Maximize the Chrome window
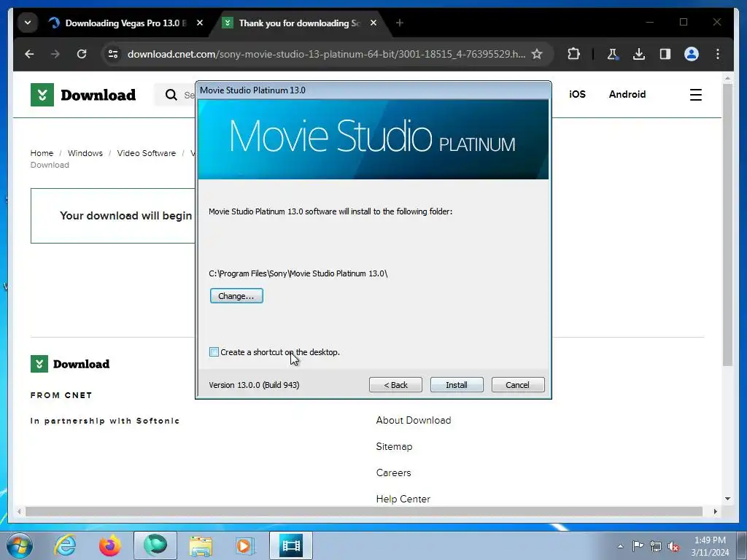 683,23
